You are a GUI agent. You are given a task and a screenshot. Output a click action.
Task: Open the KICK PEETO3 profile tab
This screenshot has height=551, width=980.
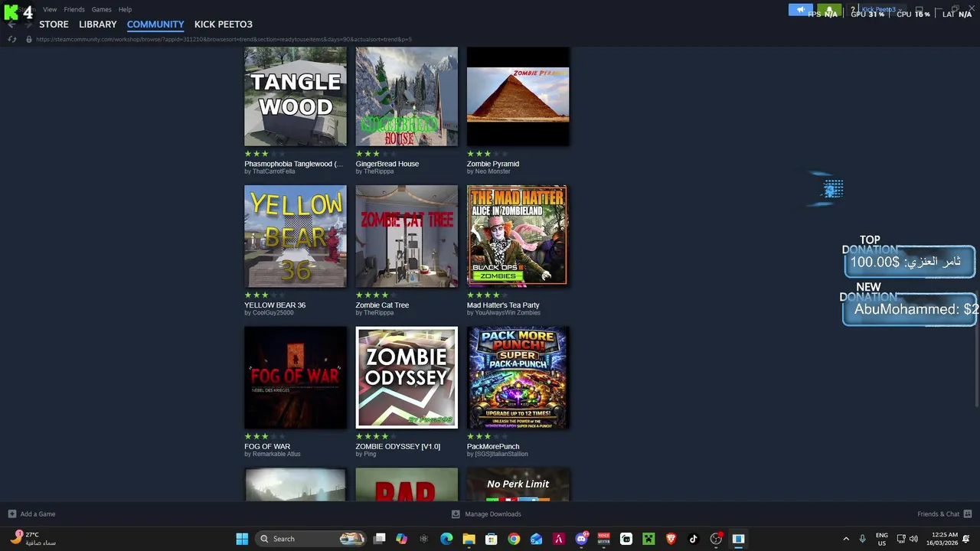tap(224, 24)
